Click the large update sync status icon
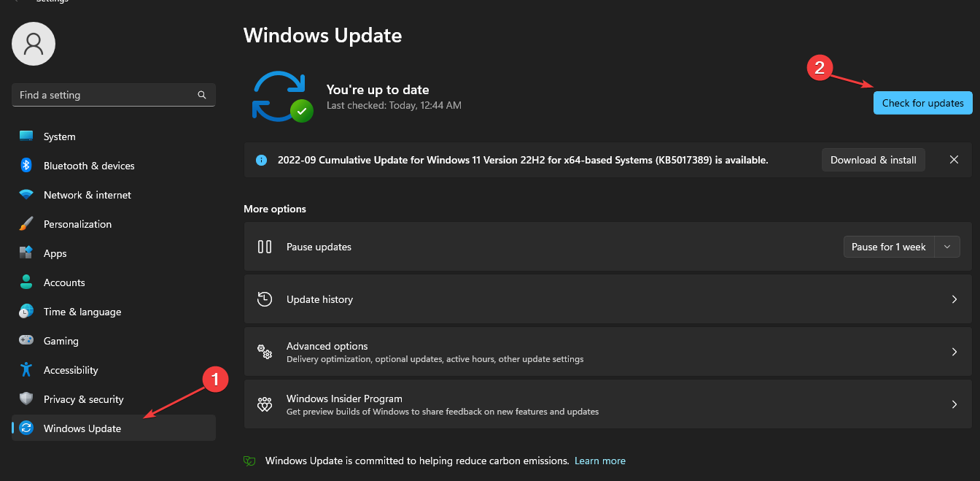This screenshot has width=980, height=481. 282,96
